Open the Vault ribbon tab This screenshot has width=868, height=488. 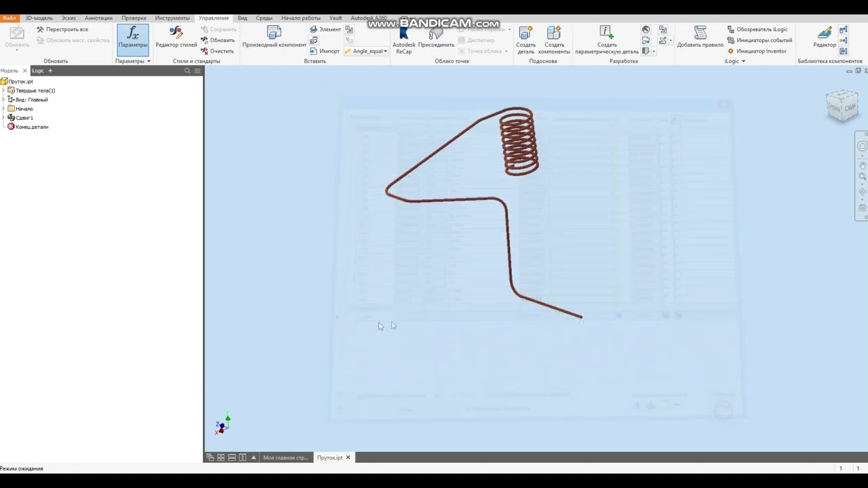click(x=336, y=18)
